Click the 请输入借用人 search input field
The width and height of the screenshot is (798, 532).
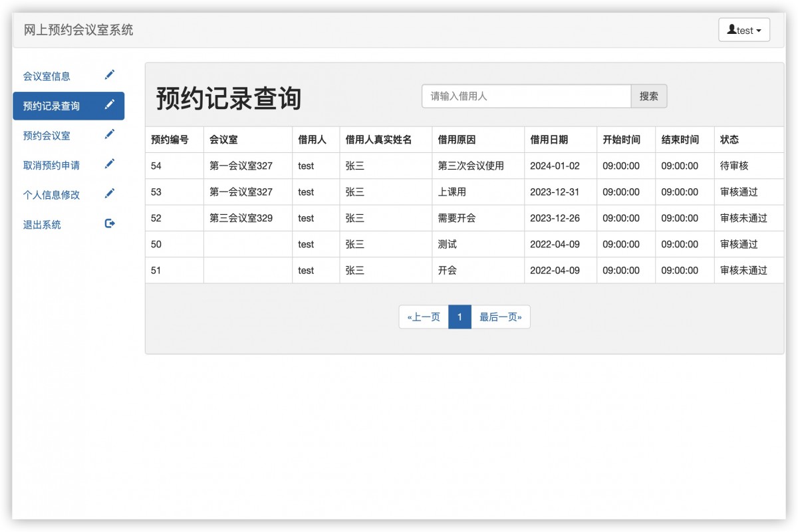(525, 96)
